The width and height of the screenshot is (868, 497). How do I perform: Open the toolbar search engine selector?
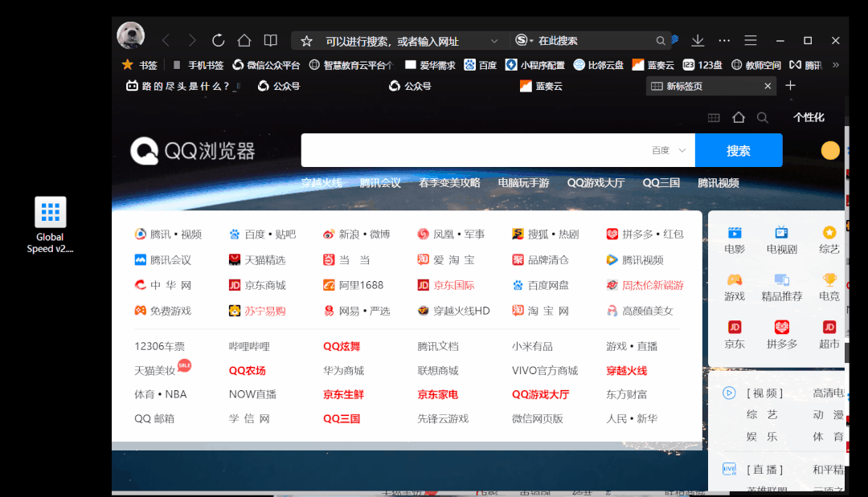coord(524,40)
